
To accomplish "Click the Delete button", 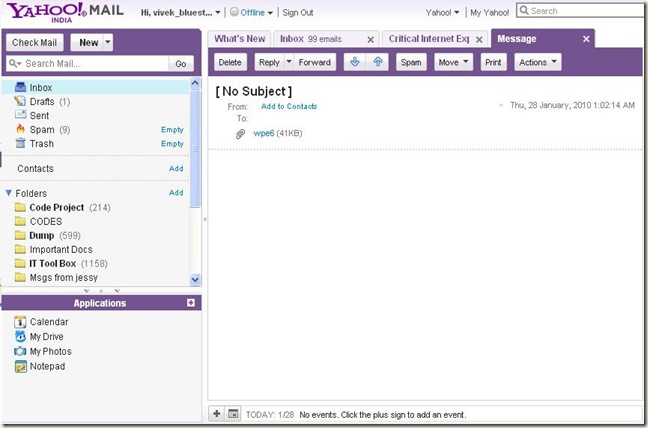I will tap(230, 62).
